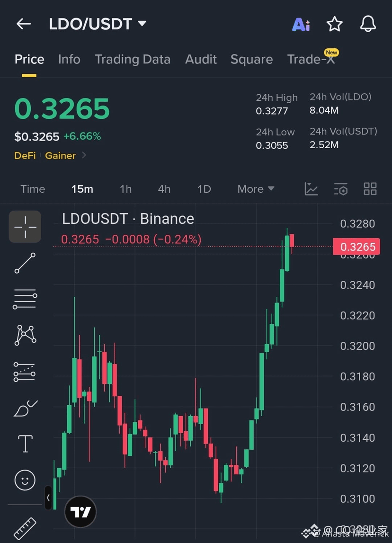392x543 pixels.
Task: Tap the large 0.3265 price
Action: pyautogui.click(x=62, y=108)
